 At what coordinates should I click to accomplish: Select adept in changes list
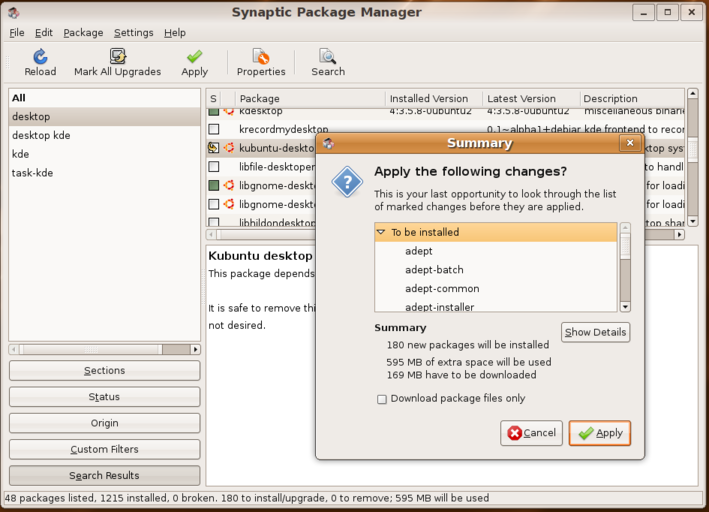pos(496,251)
